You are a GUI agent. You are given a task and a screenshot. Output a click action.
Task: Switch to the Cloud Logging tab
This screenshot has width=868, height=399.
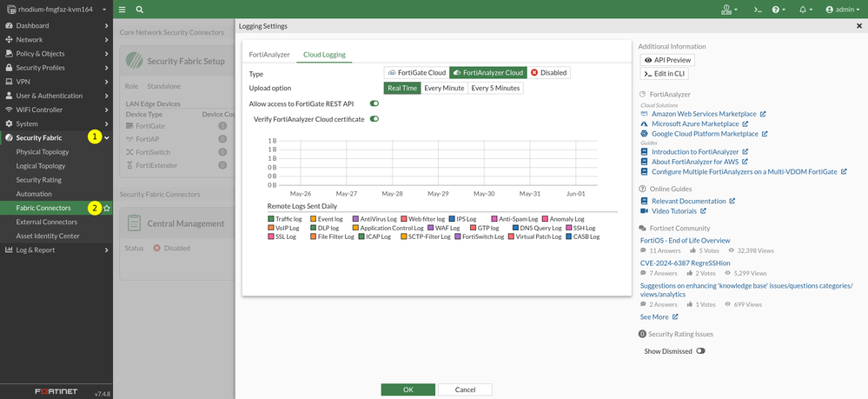[324, 55]
